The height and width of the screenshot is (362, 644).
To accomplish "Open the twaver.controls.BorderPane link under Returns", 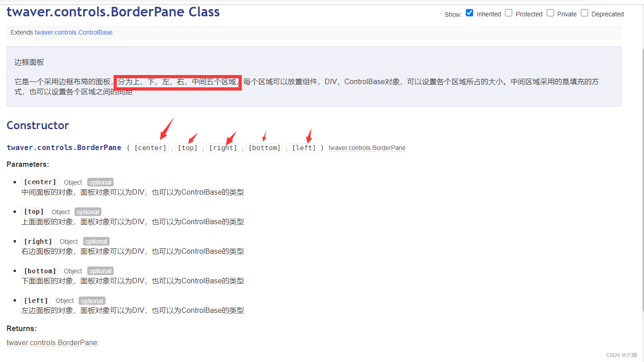I will [52, 343].
